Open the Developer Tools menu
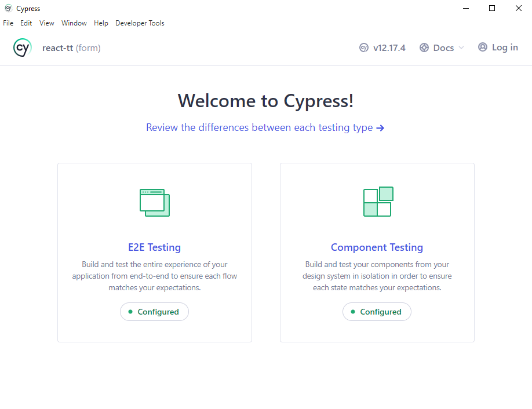Image resolution: width=532 pixels, height=409 pixels. (x=140, y=23)
